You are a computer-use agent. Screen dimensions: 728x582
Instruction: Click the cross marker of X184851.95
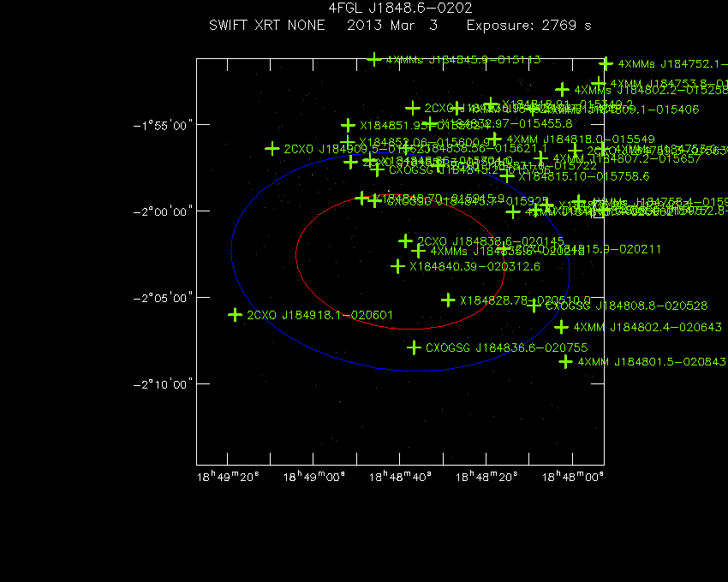(348, 125)
